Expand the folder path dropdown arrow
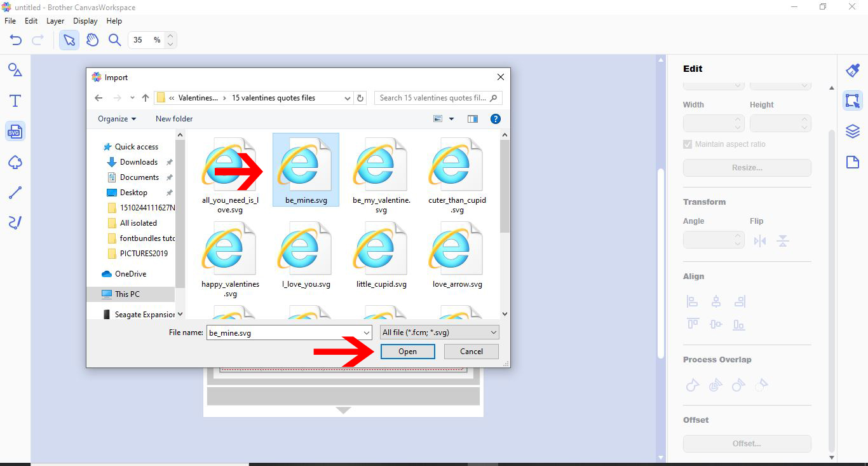The image size is (868, 466). [x=347, y=98]
